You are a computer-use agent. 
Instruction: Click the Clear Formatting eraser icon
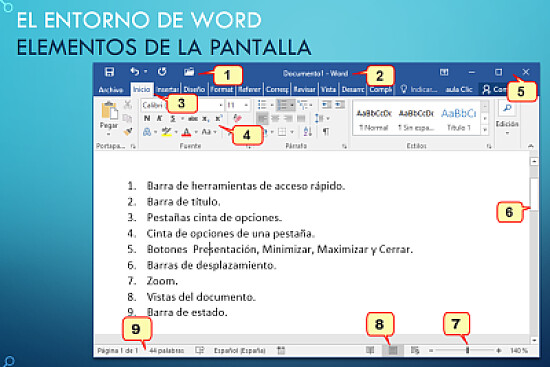pos(237,118)
